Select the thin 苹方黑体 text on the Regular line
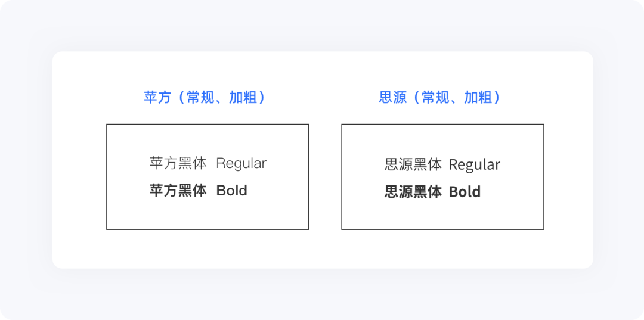Screen dimensions: 644x320 tap(178, 163)
